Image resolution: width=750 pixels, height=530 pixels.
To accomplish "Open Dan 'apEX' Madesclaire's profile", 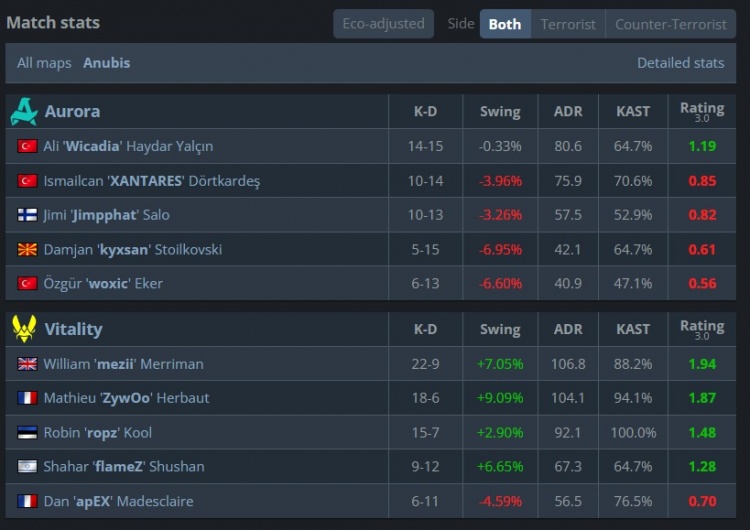I will pyautogui.click(x=119, y=501).
